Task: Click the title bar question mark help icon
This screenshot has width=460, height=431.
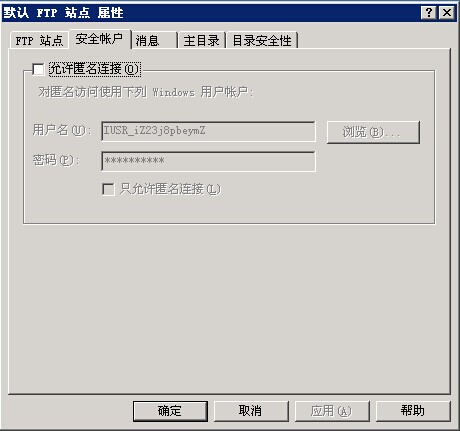Action: (429, 13)
